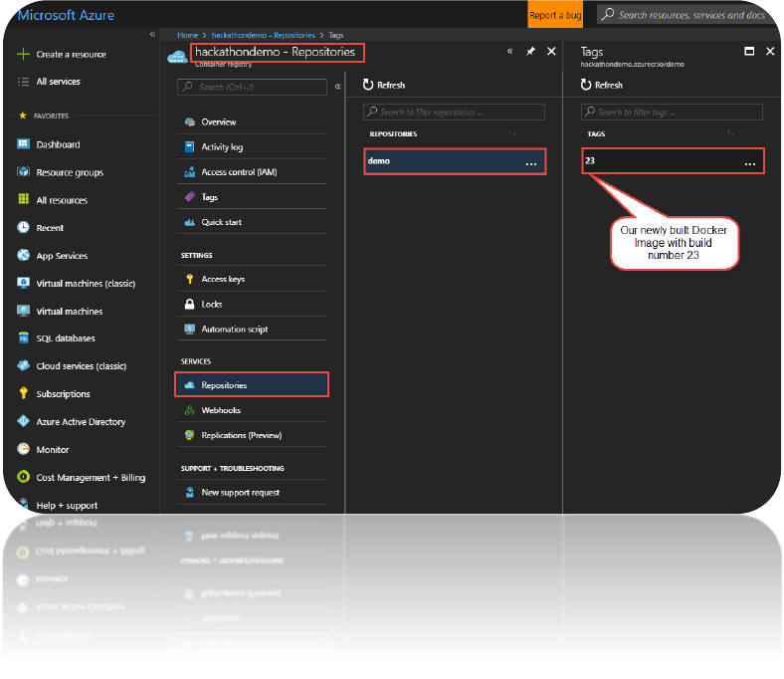The width and height of the screenshot is (784, 679).
Task: Click the Locks padlock icon
Action: [189, 304]
